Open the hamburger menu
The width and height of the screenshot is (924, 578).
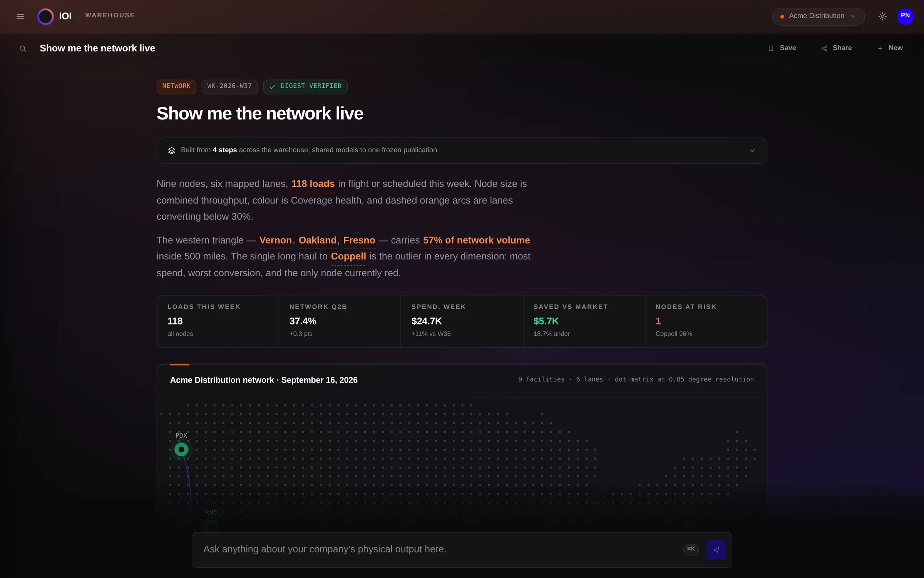[20, 16]
